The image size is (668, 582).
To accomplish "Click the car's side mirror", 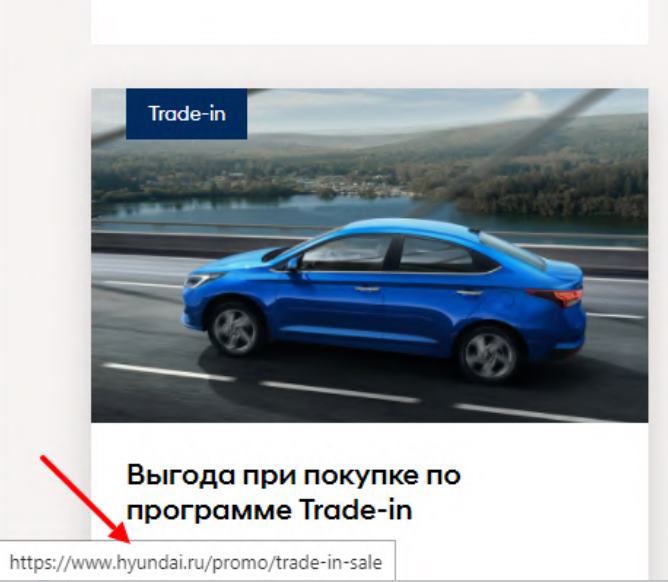I will tap(293, 264).
